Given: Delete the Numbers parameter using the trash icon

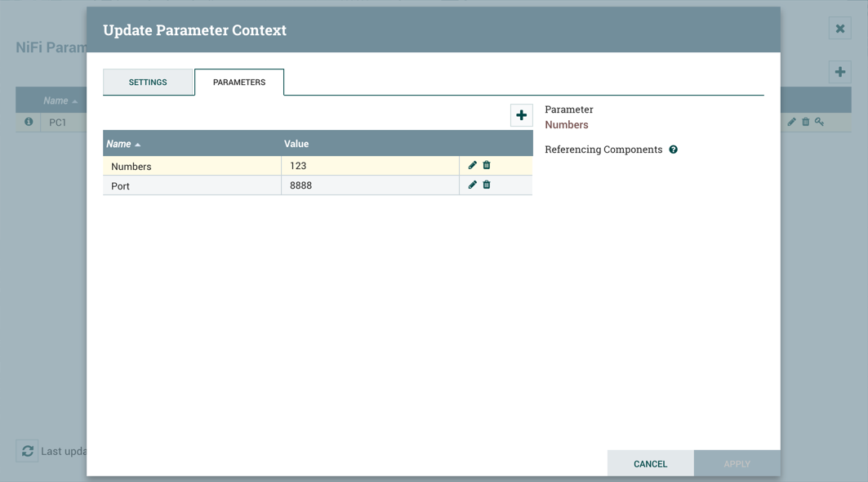Looking at the screenshot, I should coord(487,165).
